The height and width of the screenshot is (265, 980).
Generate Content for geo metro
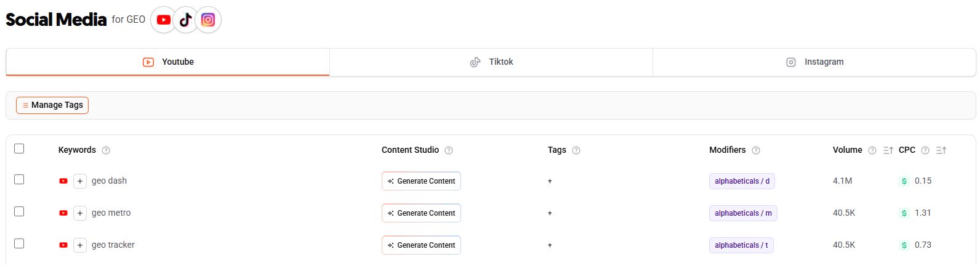coord(421,213)
